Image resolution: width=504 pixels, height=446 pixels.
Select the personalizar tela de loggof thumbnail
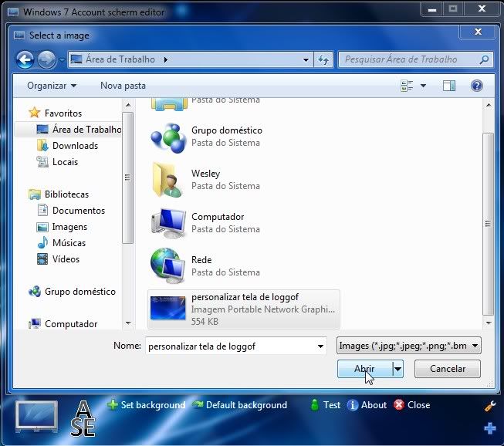pos(167,309)
